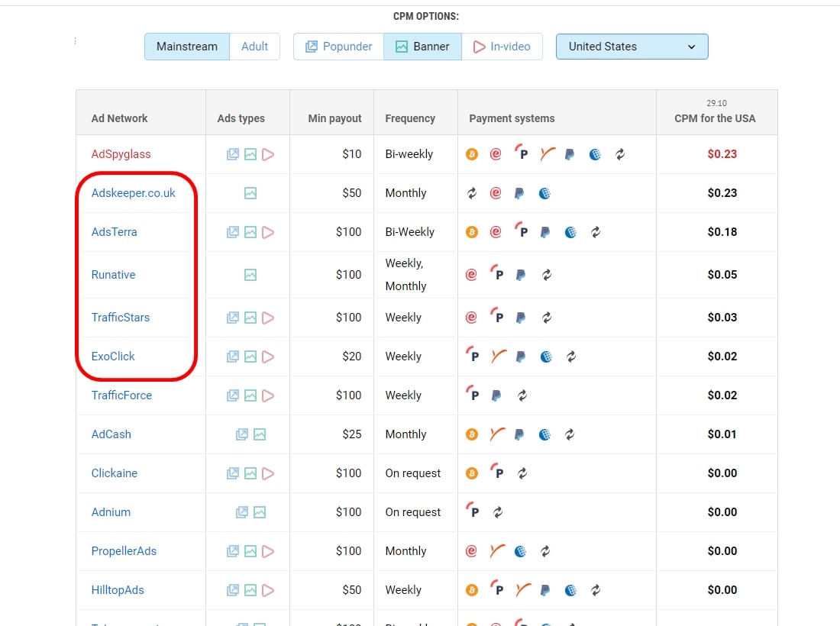Click the $10 min payout for AdSpyglass
Viewport: 840px width, 626px height.
352,154
